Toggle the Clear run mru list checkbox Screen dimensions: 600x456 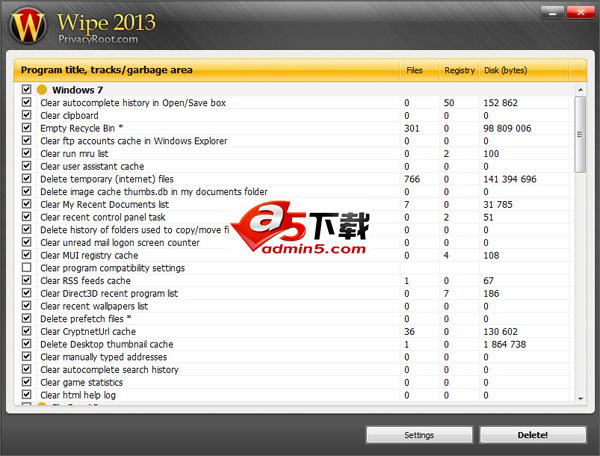pos(26,153)
